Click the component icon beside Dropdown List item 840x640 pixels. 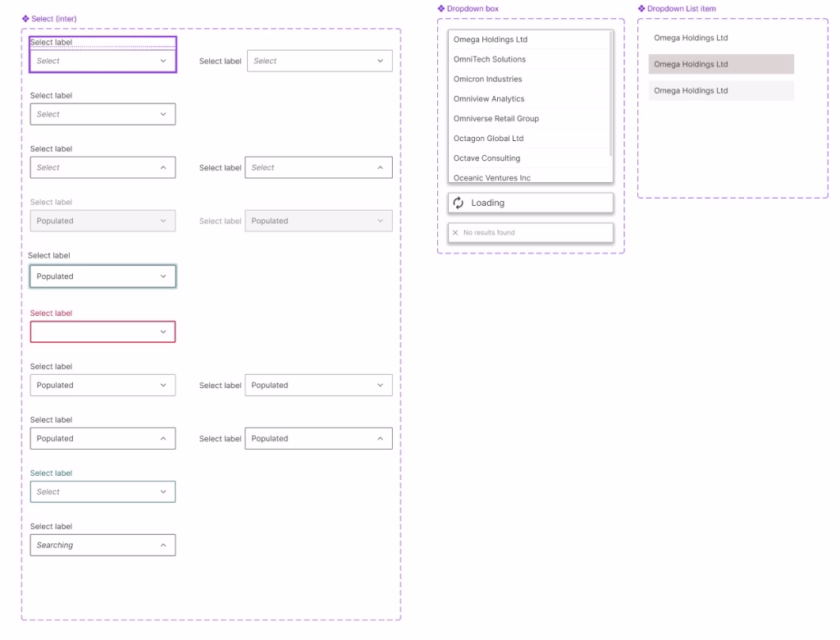click(641, 8)
